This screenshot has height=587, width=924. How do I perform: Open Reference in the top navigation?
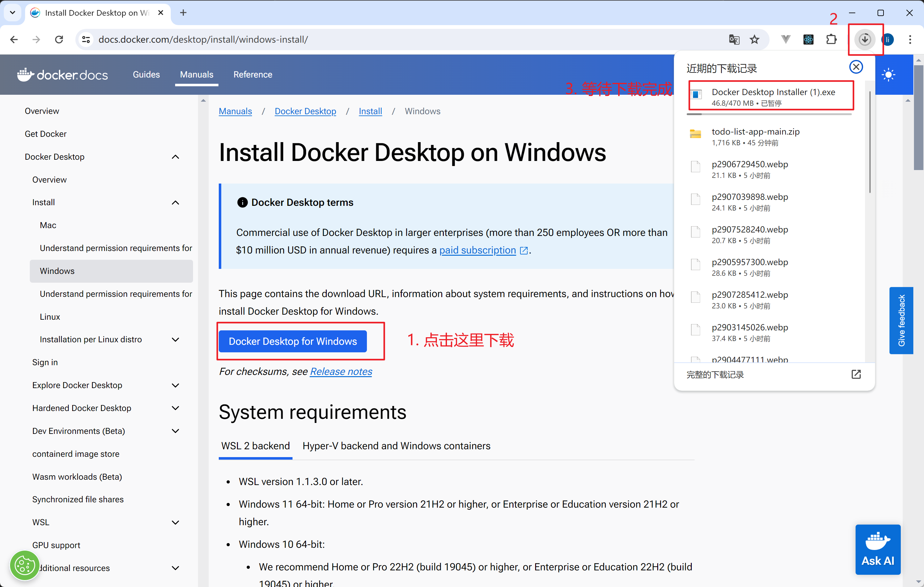click(x=253, y=74)
